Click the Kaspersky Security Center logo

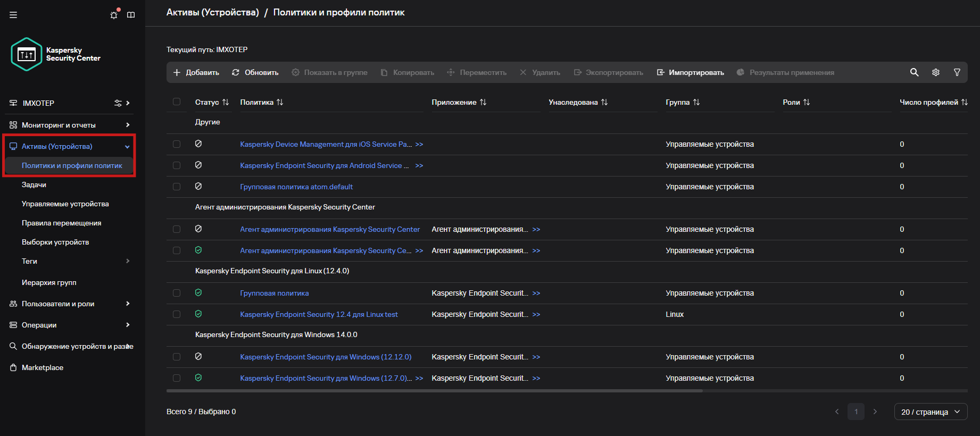tap(56, 54)
